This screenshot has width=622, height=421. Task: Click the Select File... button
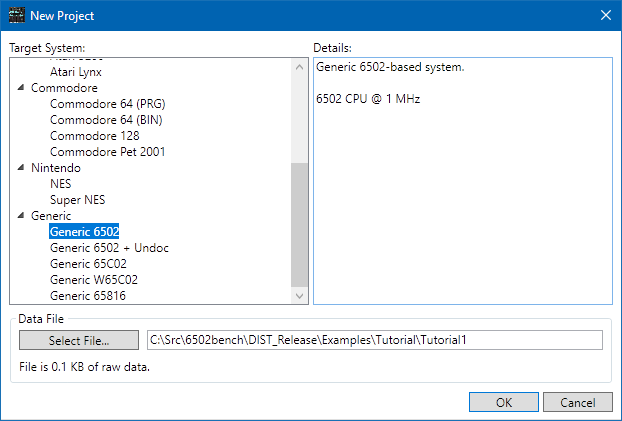(79, 340)
